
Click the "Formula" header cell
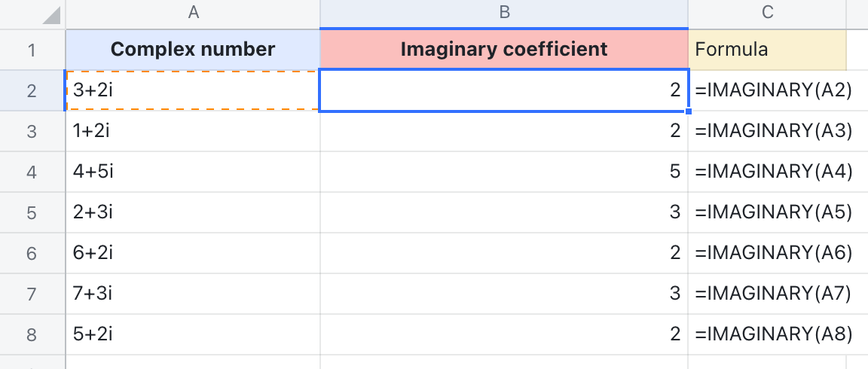pyautogui.click(x=767, y=50)
